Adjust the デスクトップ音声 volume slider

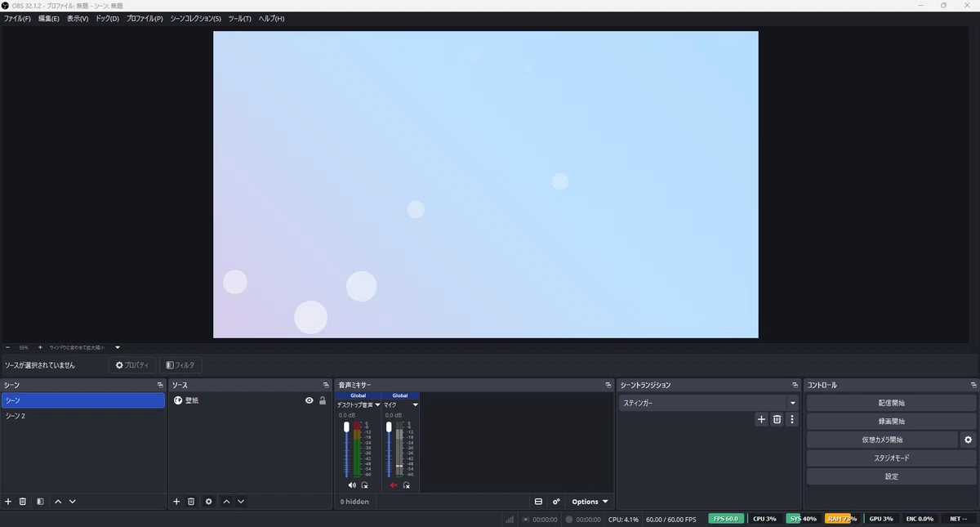pos(346,449)
